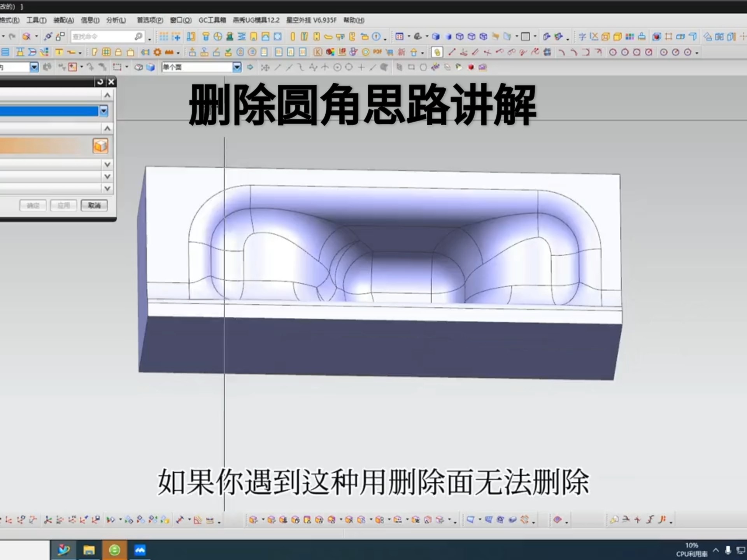
Task: Collapse the top dialog section chevron
Action: 107,94
